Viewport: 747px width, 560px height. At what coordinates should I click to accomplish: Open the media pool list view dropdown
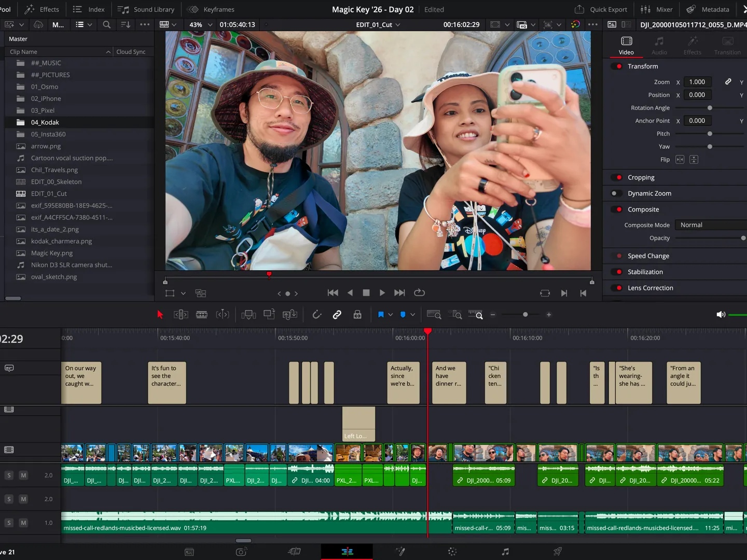click(84, 24)
